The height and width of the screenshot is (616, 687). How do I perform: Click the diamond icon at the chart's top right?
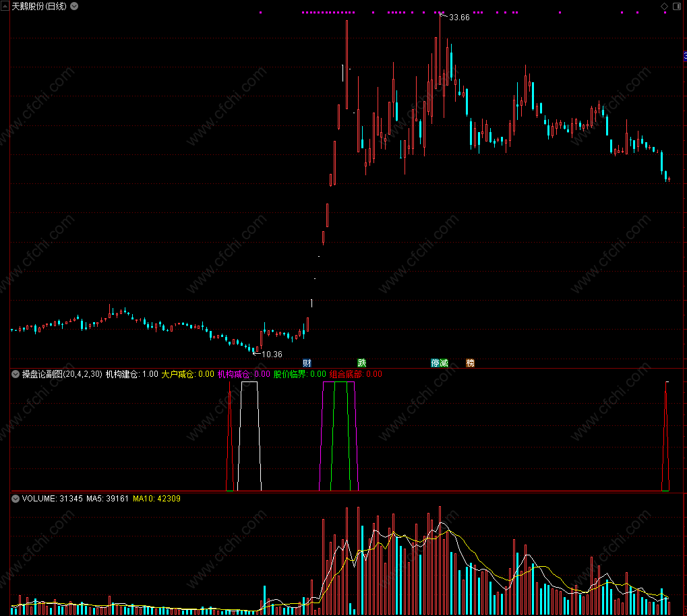tap(664, 6)
